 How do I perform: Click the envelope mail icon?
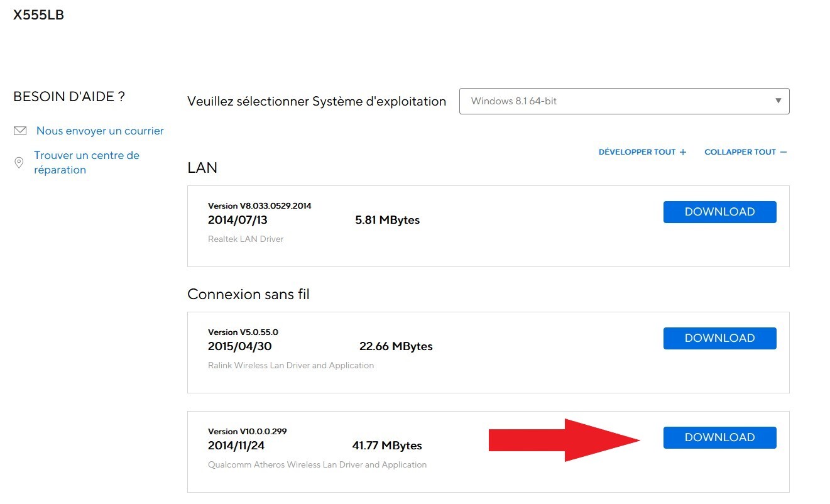[x=20, y=131]
